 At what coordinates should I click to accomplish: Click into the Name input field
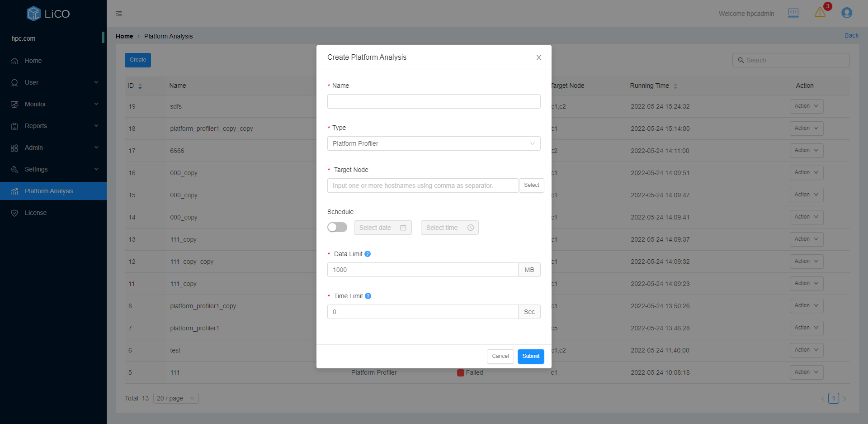[x=434, y=101]
